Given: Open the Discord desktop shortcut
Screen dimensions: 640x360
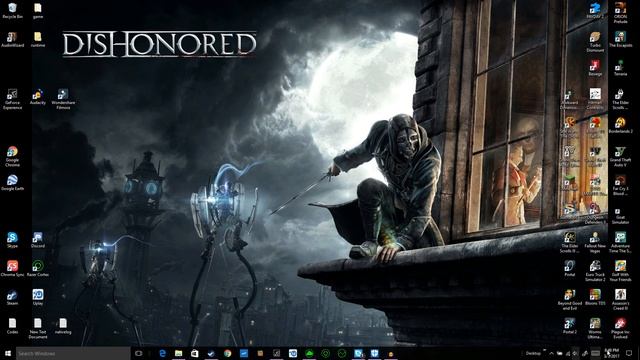Looking at the screenshot, I should [x=38, y=240].
